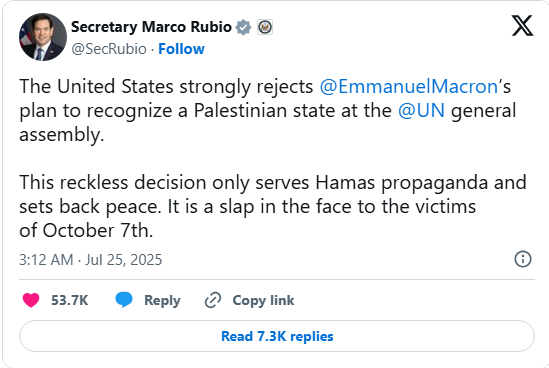Screen dimensions: 549x368
Task: Click the @SecRubio handle
Action: click(109, 49)
